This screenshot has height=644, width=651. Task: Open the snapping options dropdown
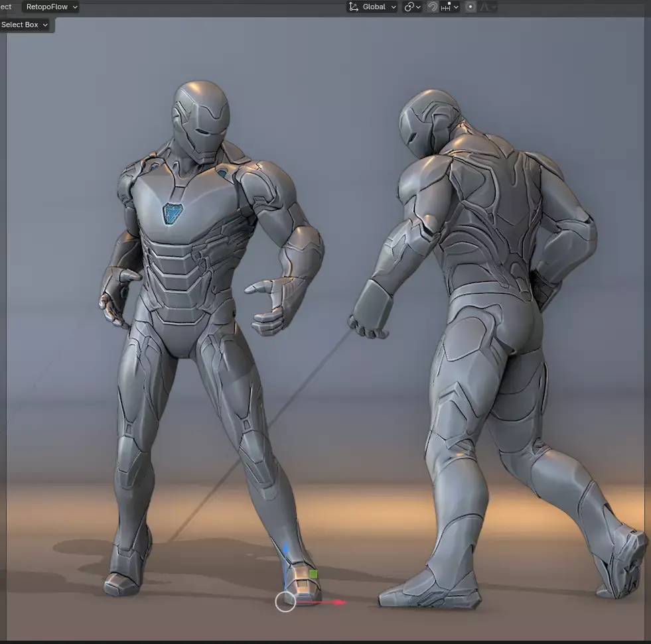pos(450,7)
